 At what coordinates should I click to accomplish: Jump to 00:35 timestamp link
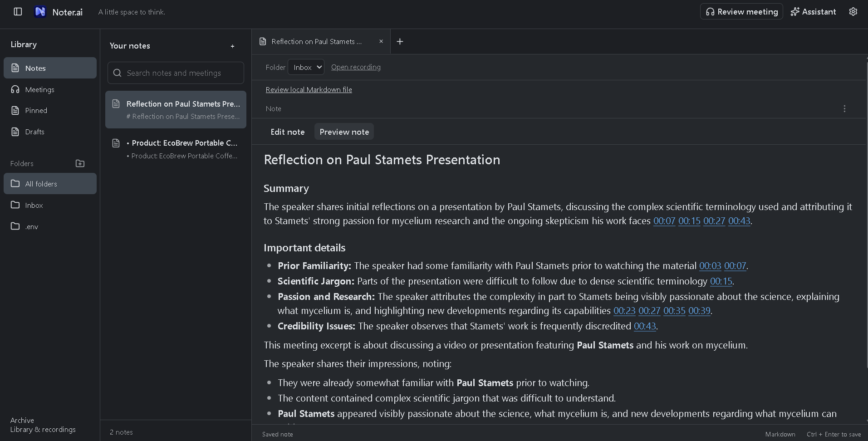pos(674,311)
